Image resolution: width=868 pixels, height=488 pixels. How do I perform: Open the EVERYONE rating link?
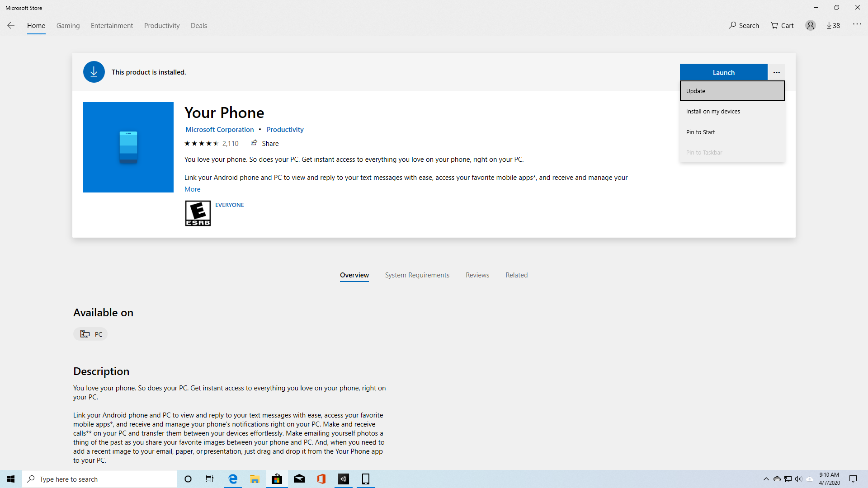point(230,205)
